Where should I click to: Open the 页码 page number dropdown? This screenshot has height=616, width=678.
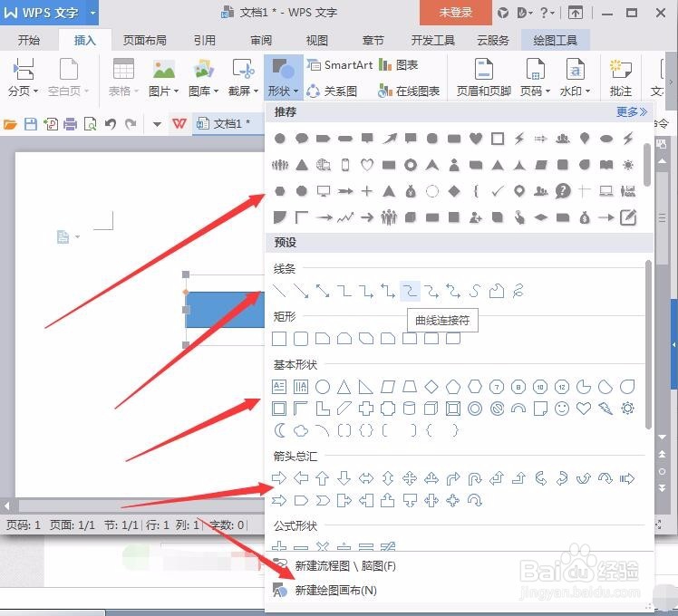coord(535,78)
